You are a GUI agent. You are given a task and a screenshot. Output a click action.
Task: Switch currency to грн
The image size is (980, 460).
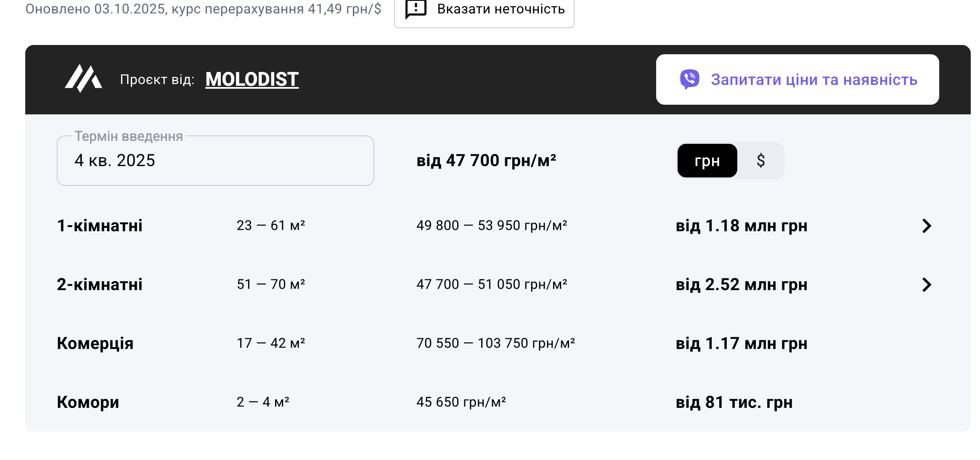(x=707, y=161)
